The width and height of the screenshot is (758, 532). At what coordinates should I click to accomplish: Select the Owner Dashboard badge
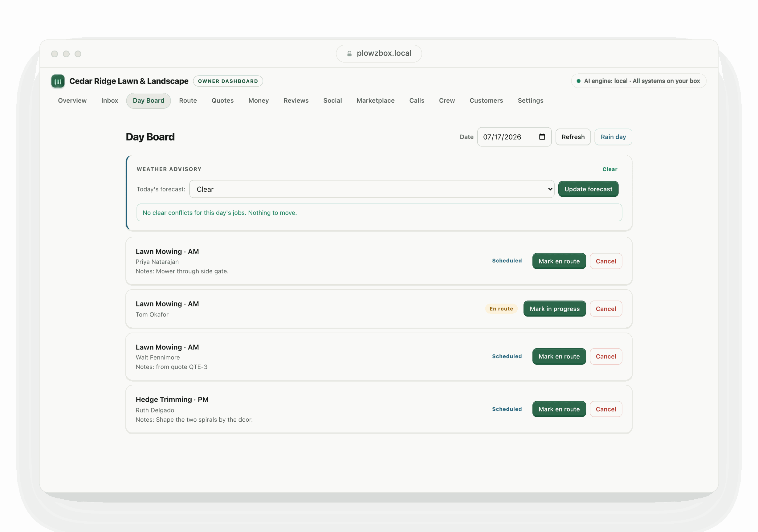pyautogui.click(x=228, y=81)
